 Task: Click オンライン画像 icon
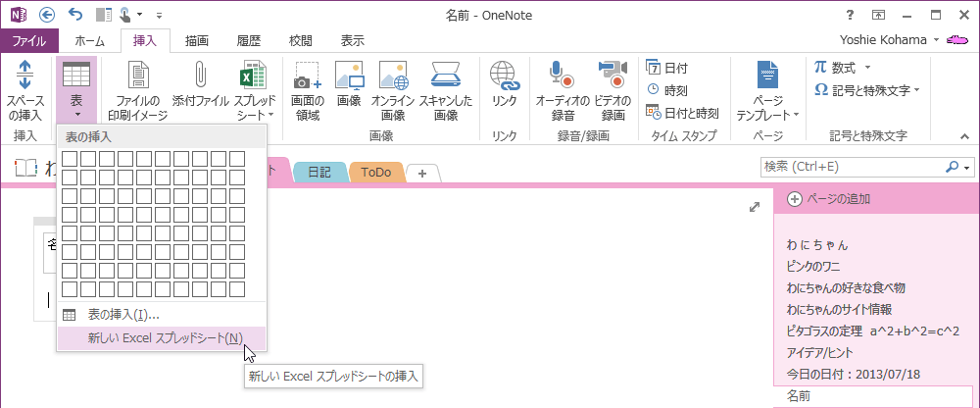coord(393,91)
